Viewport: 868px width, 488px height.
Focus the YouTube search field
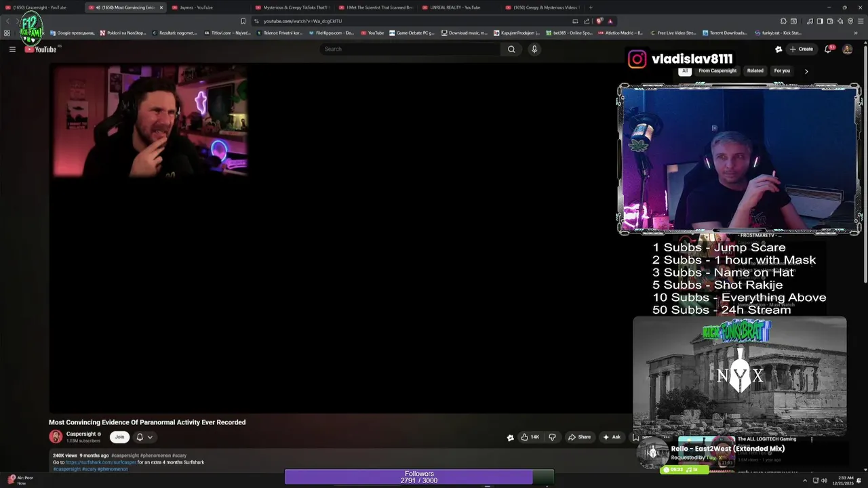(x=410, y=49)
